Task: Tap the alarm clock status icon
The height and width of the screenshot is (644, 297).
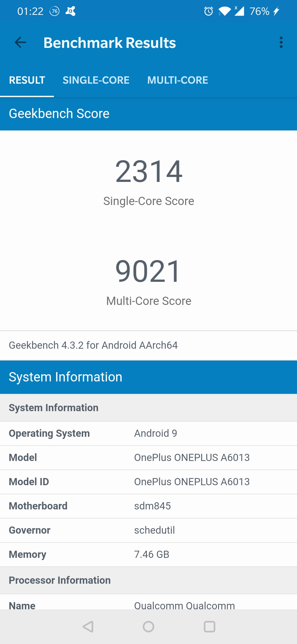Action: coord(208,11)
